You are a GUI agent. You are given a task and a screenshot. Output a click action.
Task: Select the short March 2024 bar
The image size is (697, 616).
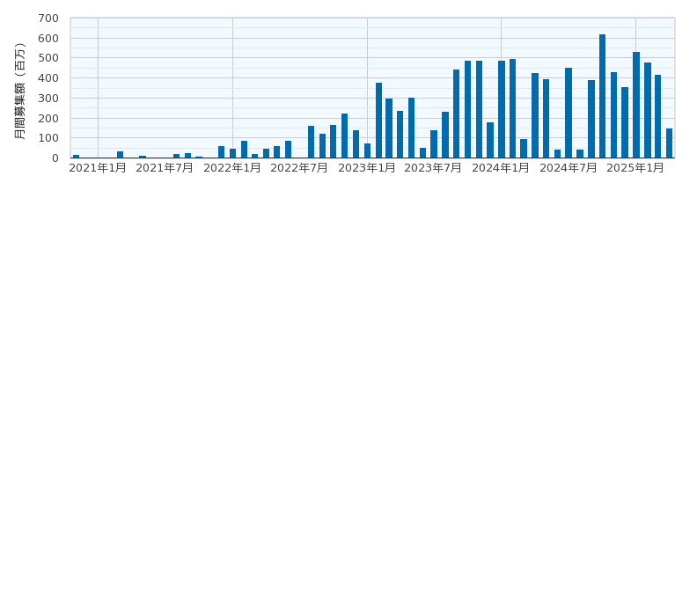[524, 149]
